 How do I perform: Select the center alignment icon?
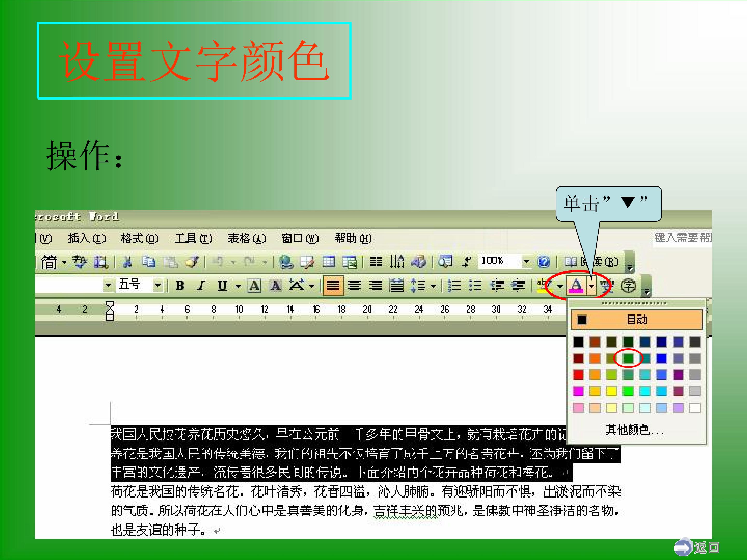point(354,285)
